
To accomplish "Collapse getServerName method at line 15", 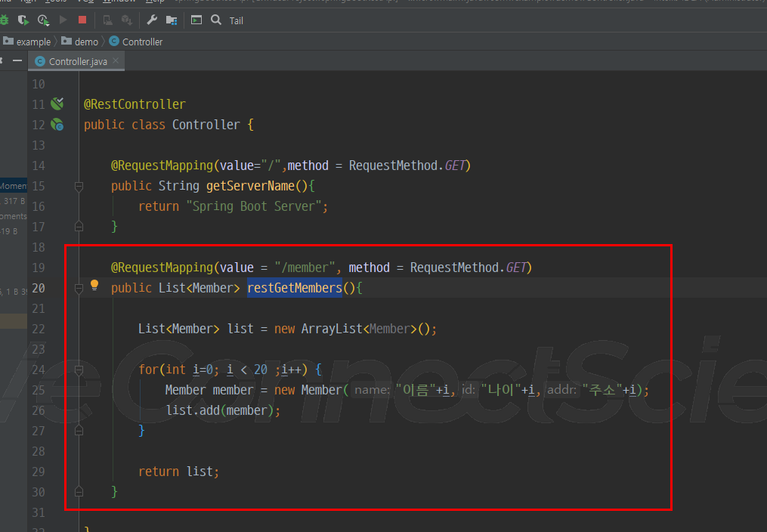I will tap(79, 187).
